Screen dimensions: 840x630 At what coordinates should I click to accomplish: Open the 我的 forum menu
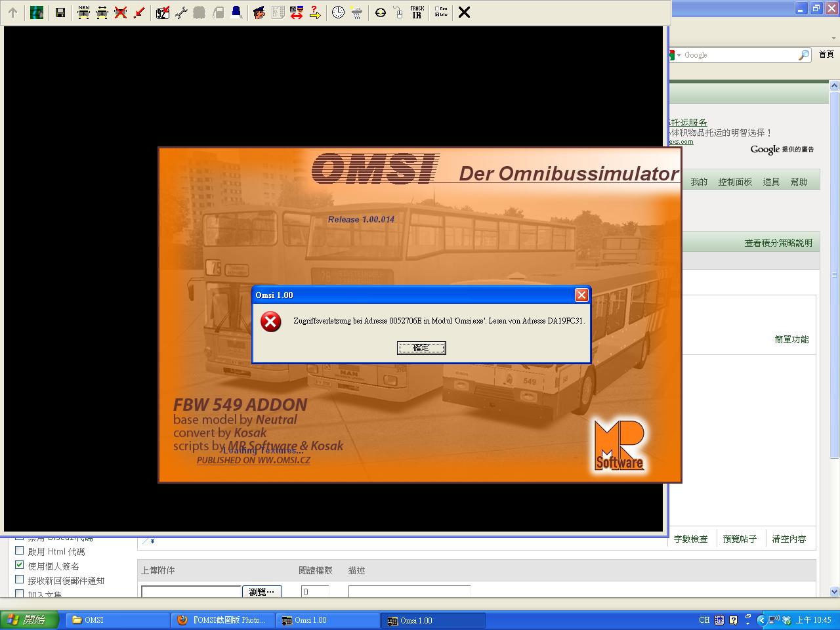699,182
